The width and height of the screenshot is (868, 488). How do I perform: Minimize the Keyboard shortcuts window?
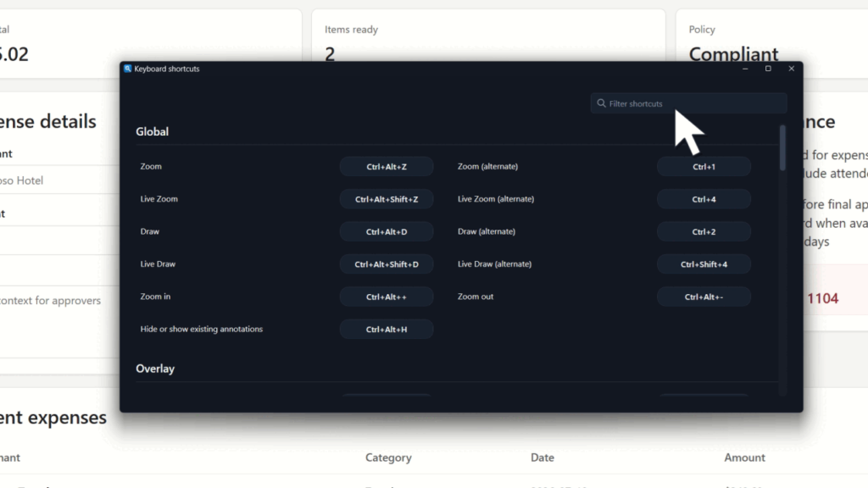745,69
